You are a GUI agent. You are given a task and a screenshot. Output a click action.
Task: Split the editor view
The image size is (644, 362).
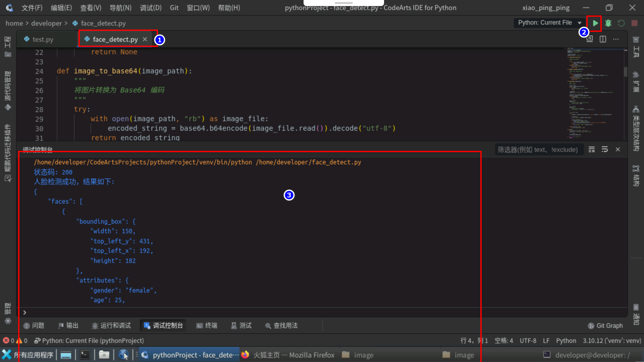click(603, 39)
